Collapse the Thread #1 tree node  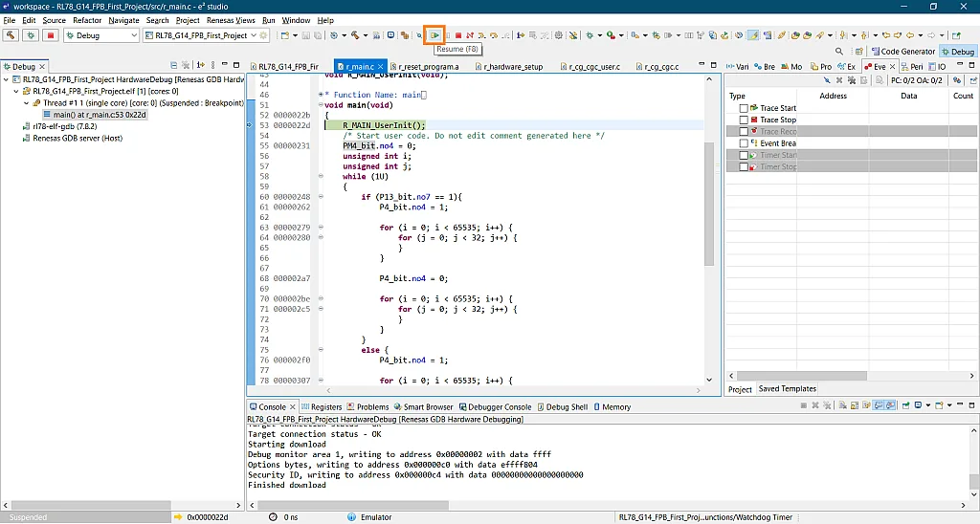[x=26, y=103]
